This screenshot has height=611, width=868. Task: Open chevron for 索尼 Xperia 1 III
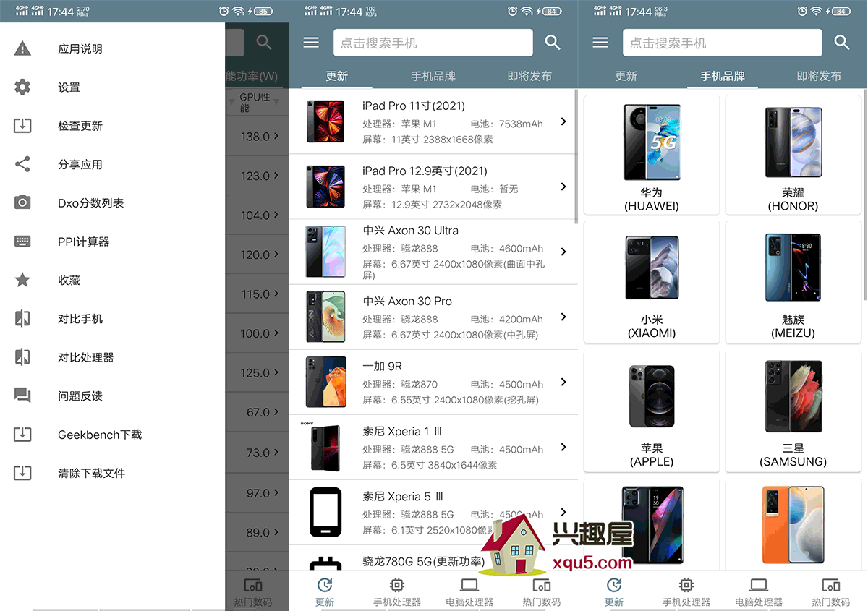[x=563, y=447]
